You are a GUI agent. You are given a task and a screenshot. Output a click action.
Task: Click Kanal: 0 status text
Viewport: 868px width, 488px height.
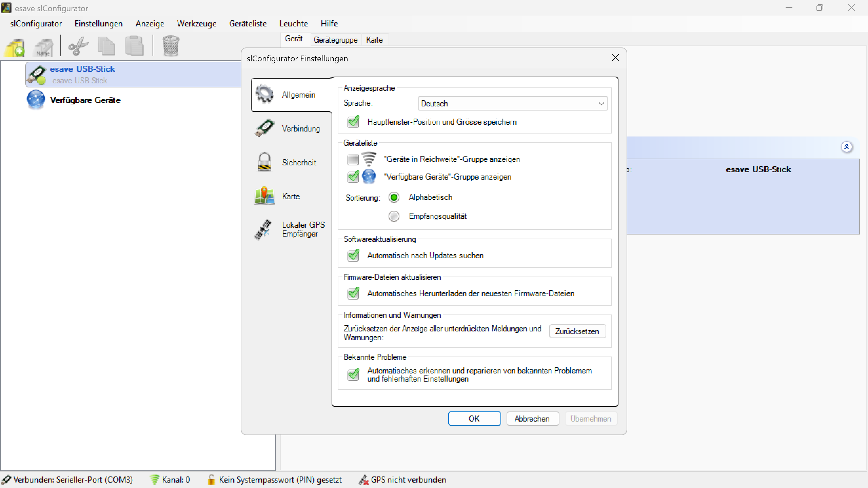click(176, 480)
